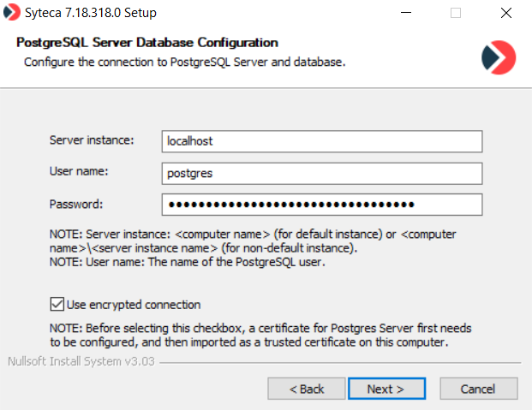Click into the masked Password field
This screenshot has width=532, height=410.
click(321, 205)
